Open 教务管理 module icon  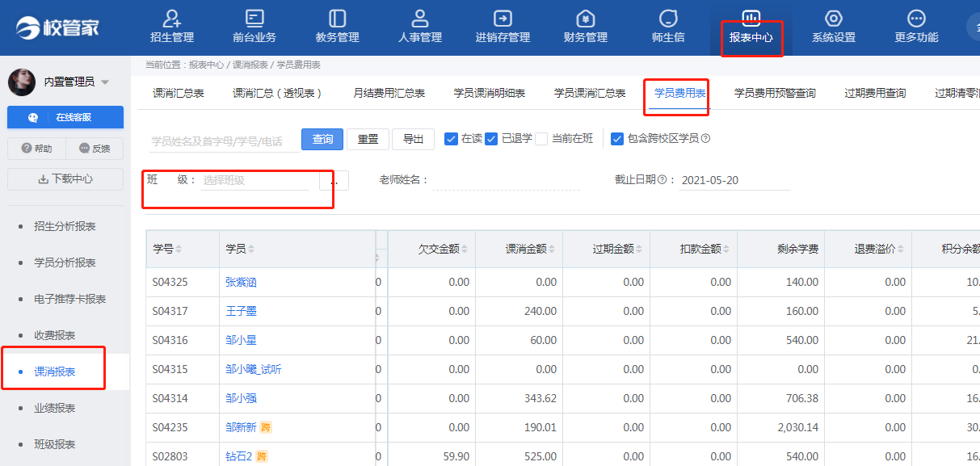coord(337,19)
